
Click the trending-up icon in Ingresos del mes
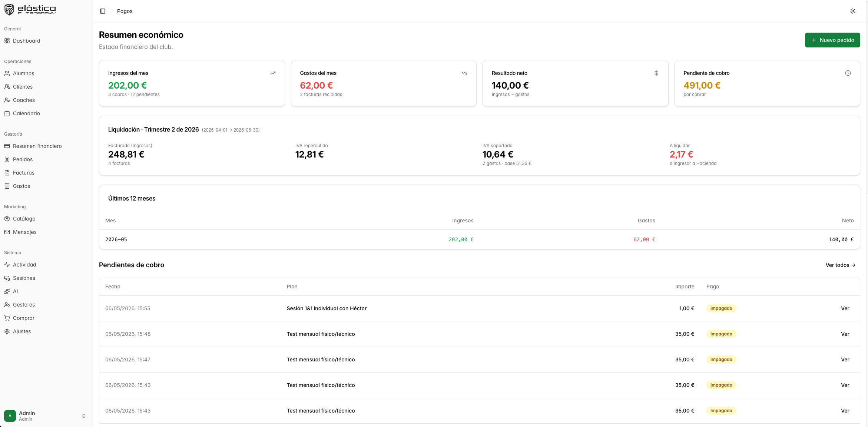[x=273, y=73]
